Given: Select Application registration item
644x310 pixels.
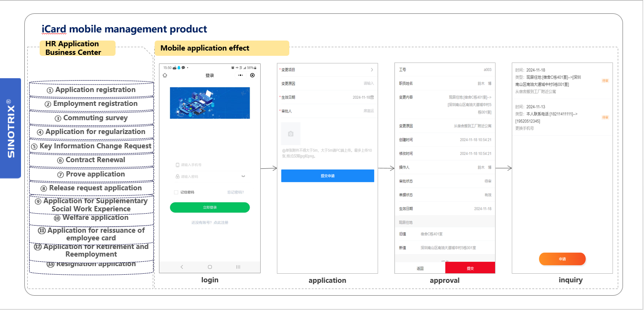Looking at the screenshot, I should [91, 90].
